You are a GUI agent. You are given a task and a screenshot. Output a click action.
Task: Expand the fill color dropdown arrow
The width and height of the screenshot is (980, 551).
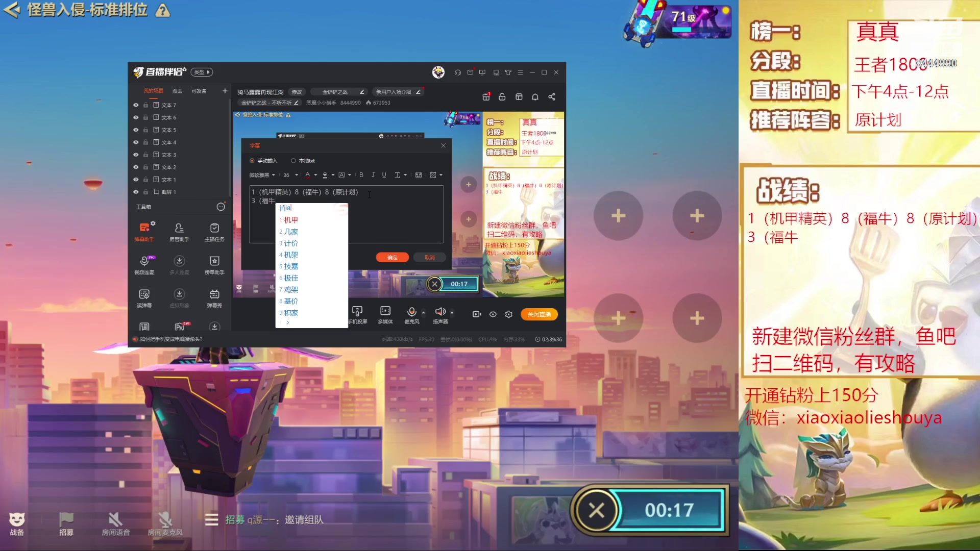point(333,175)
